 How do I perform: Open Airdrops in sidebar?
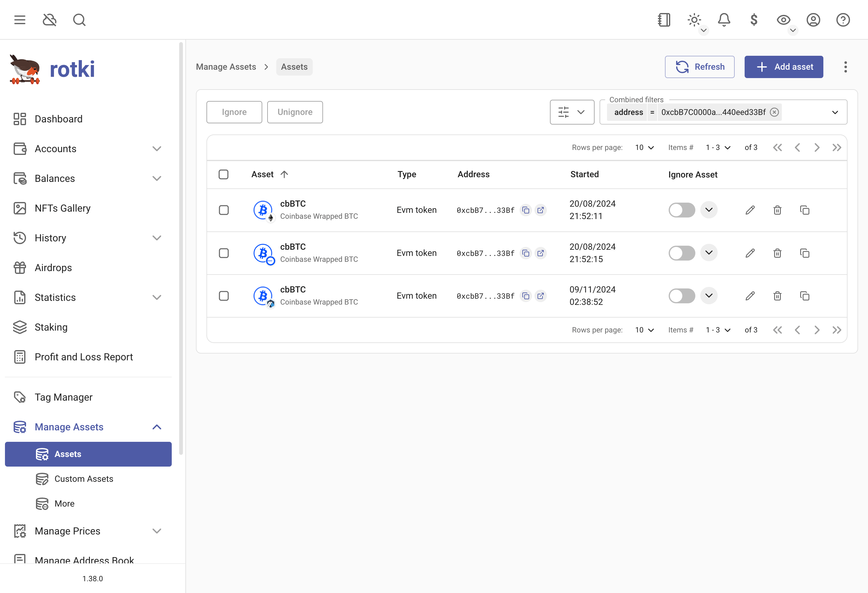click(x=88, y=268)
